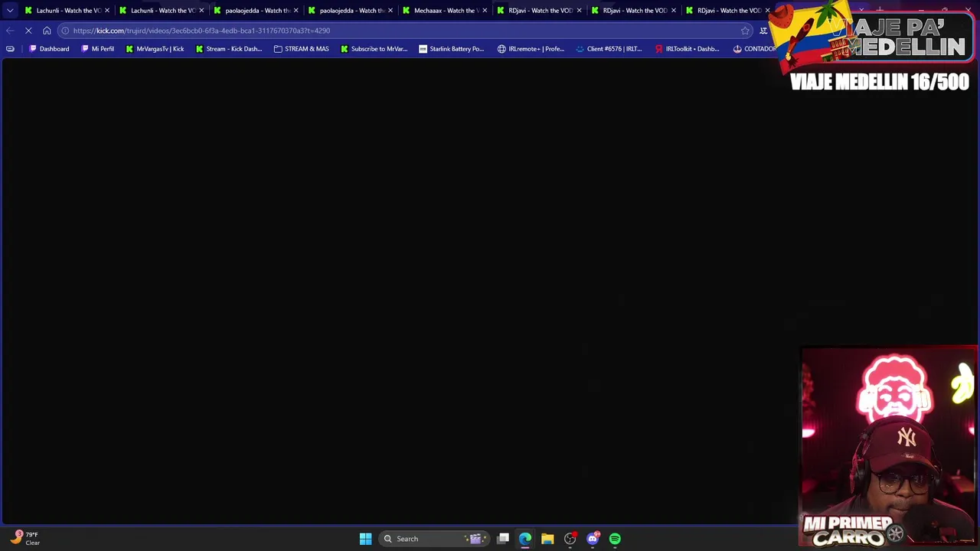The height and width of the screenshot is (551, 980).
Task: Open File Explorer from the taskbar
Action: (547, 539)
